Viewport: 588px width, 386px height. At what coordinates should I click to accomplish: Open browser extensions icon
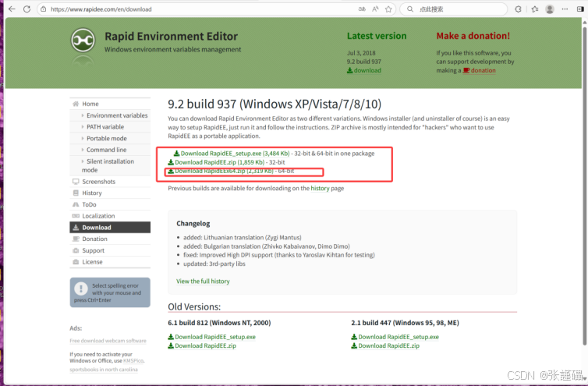pos(519,9)
